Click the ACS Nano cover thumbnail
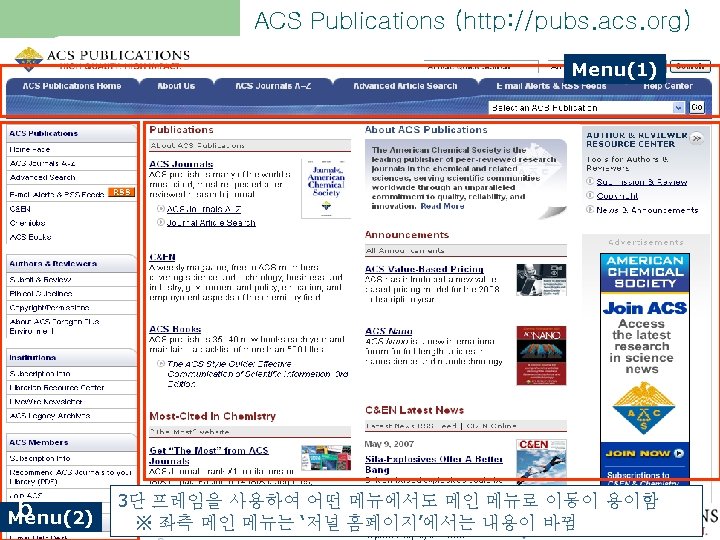 [541, 355]
